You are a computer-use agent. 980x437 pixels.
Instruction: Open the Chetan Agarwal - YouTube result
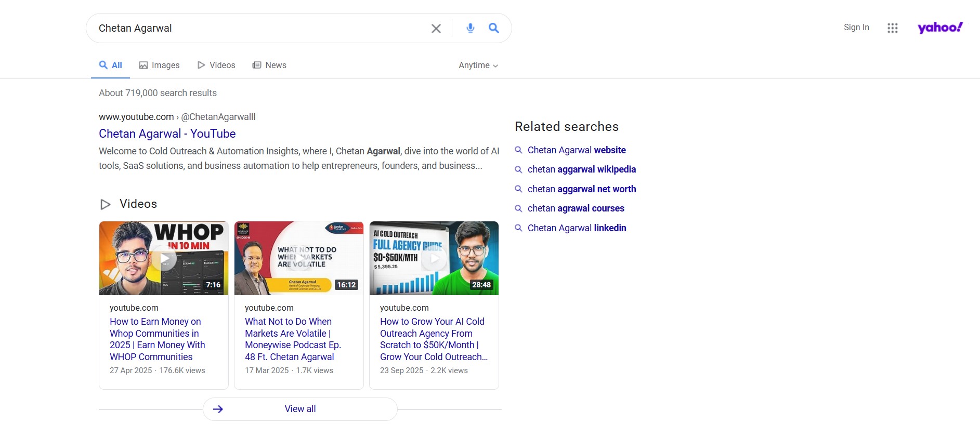[167, 134]
